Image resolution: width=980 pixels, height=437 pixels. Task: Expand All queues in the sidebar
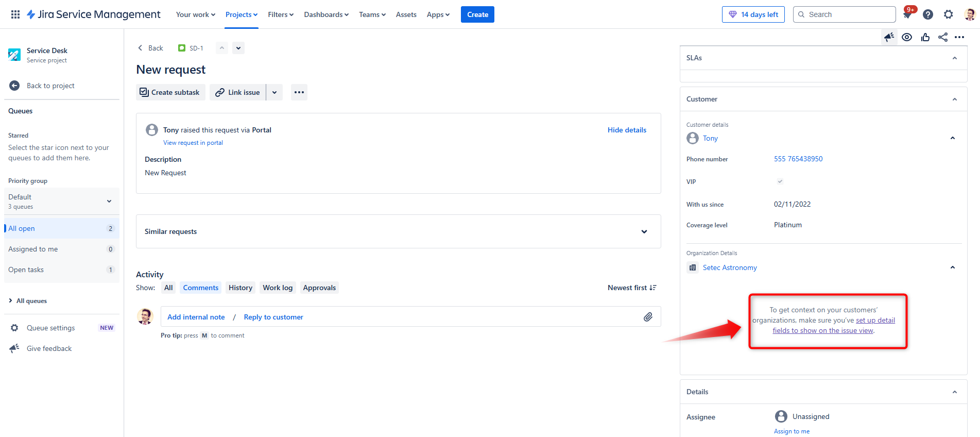tap(28, 301)
